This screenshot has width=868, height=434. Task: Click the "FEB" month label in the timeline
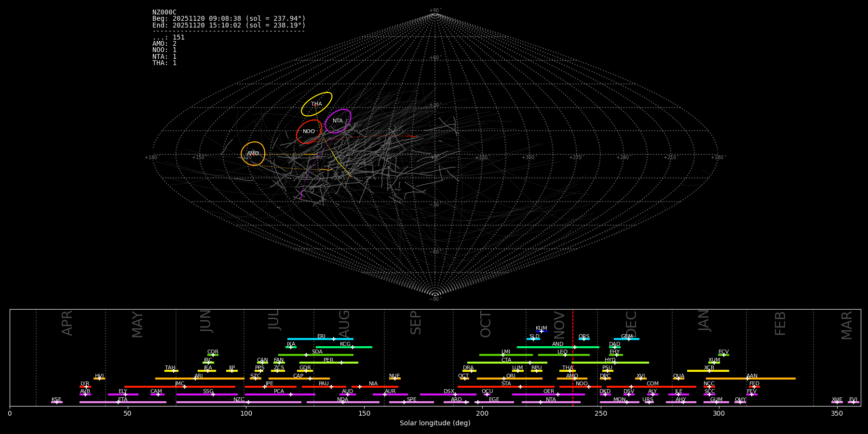(x=780, y=324)
